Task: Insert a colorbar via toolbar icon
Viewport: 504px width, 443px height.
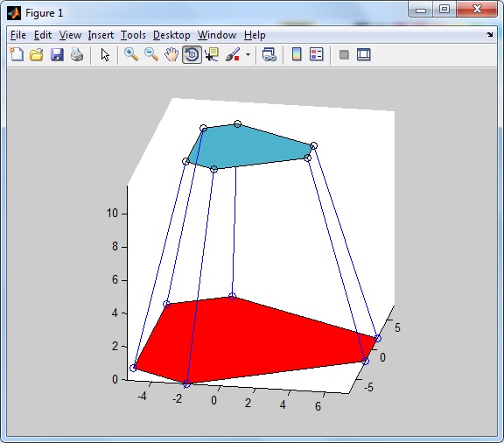Action: click(x=297, y=54)
